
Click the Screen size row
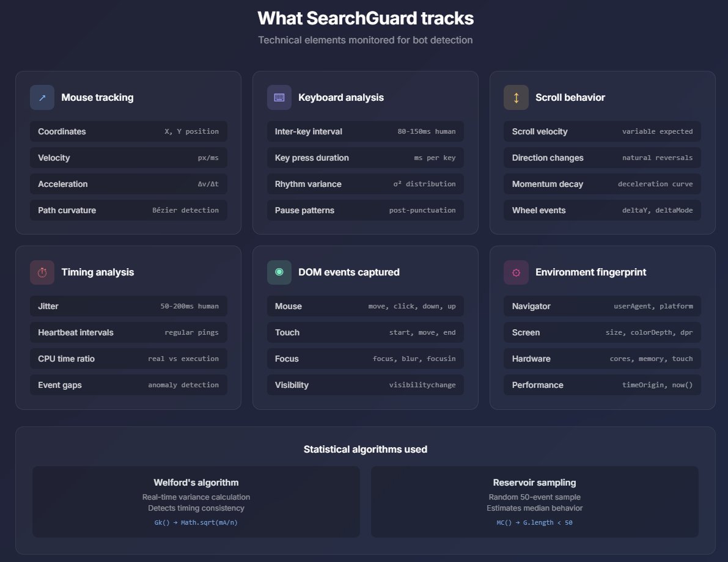pyautogui.click(x=602, y=332)
